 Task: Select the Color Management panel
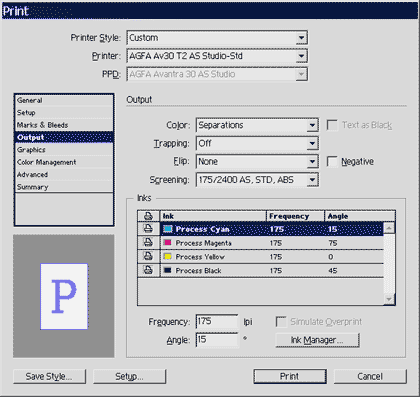64,162
